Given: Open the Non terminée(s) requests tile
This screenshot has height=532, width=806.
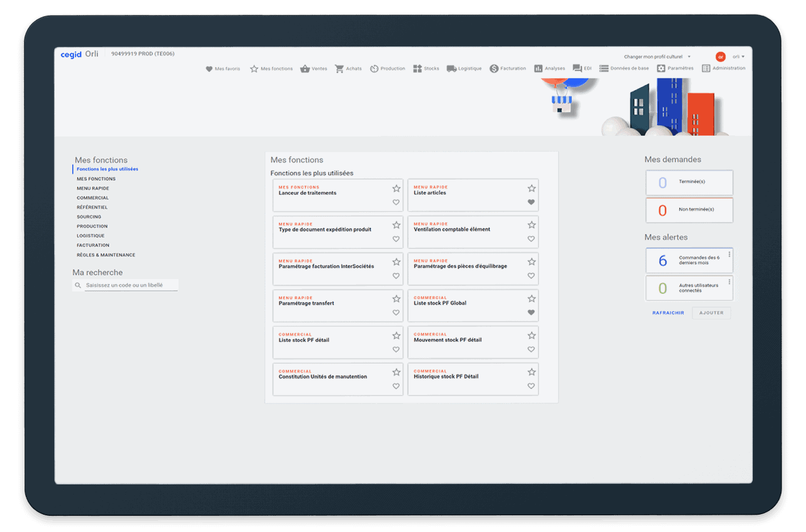Looking at the screenshot, I should tap(689, 210).
